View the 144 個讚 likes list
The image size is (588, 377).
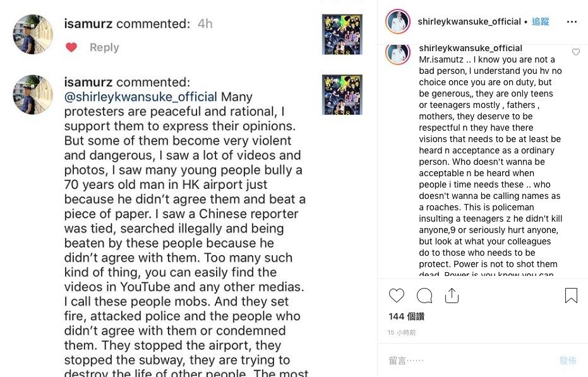coord(406,316)
